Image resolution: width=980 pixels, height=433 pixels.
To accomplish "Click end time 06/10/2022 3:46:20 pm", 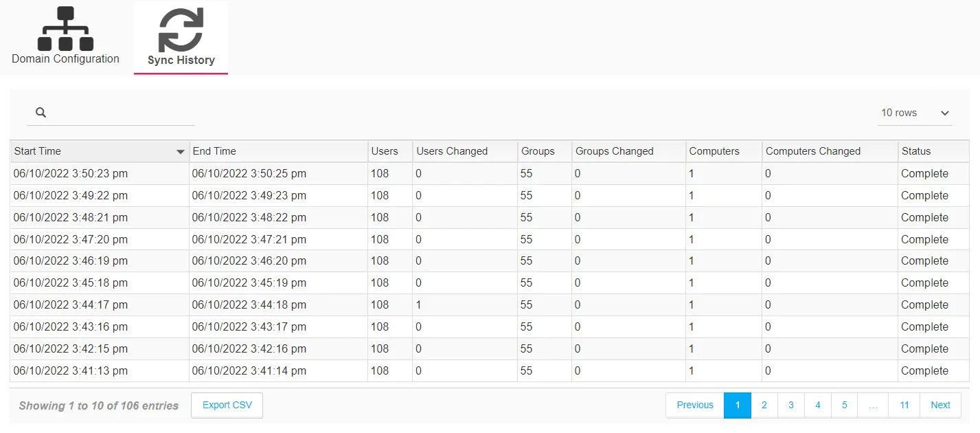I will tap(249, 261).
